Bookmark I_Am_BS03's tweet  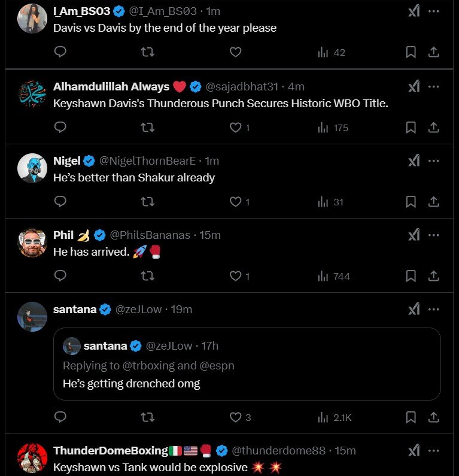click(x=411, y=53)
